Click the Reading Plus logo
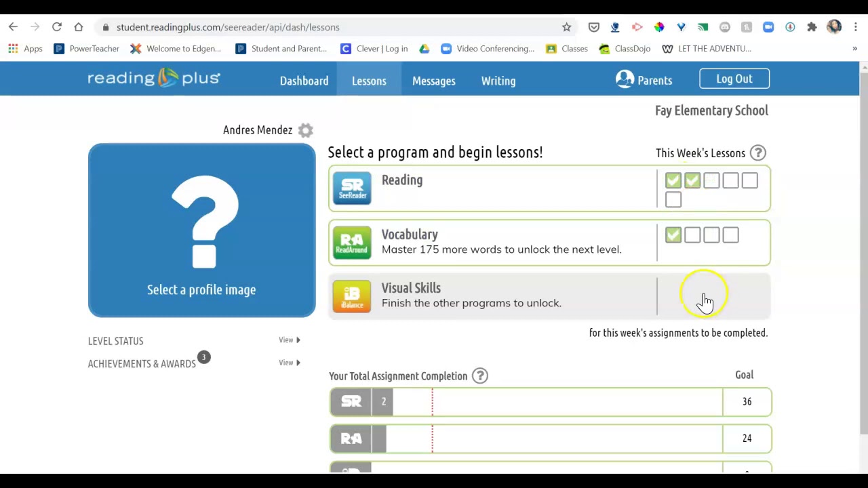The image size is (868, 488). pos(154,78)
